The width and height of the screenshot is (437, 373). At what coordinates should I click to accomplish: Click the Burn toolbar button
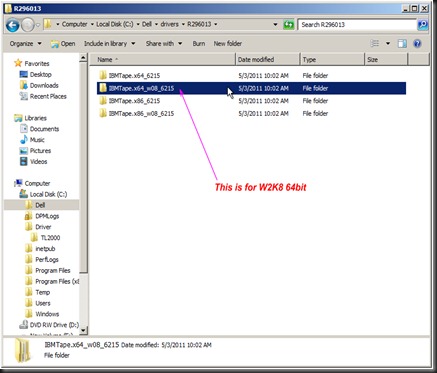199,44
